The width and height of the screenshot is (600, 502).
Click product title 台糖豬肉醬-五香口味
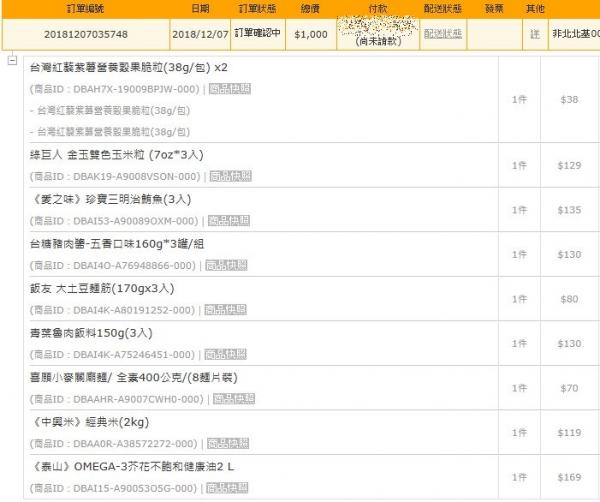tap(117, 244)
